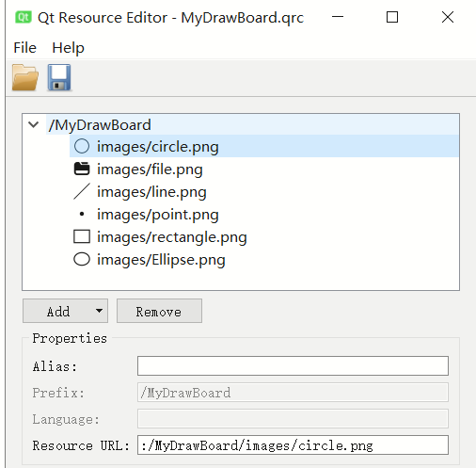Screen dimensions: 476x468
Task: Click the disabled Prefix field
Action: 293,392
